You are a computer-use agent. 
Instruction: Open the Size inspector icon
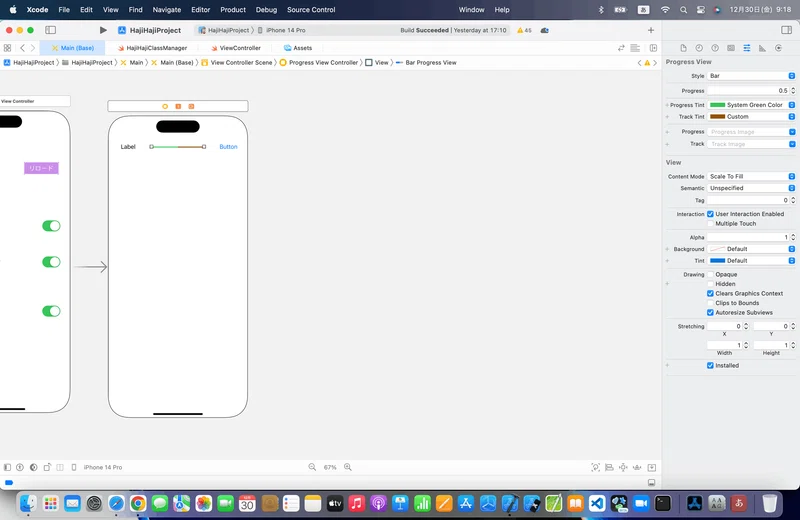(762, 48)
